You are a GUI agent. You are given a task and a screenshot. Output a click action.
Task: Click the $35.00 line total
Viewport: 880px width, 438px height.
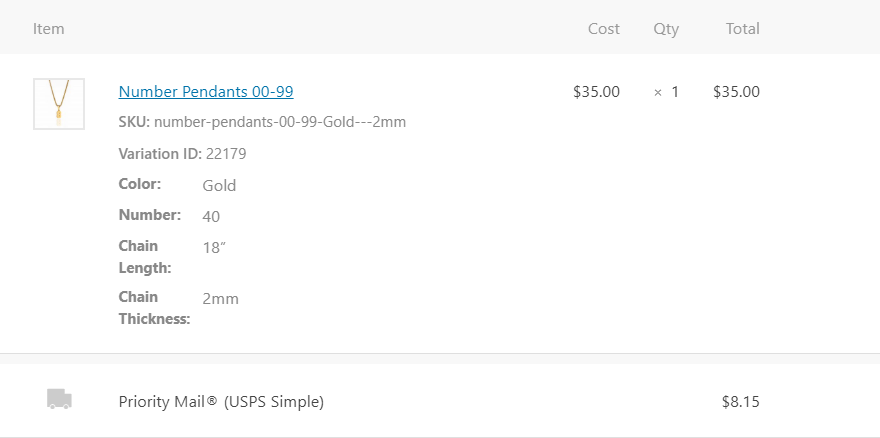(736, 92)
